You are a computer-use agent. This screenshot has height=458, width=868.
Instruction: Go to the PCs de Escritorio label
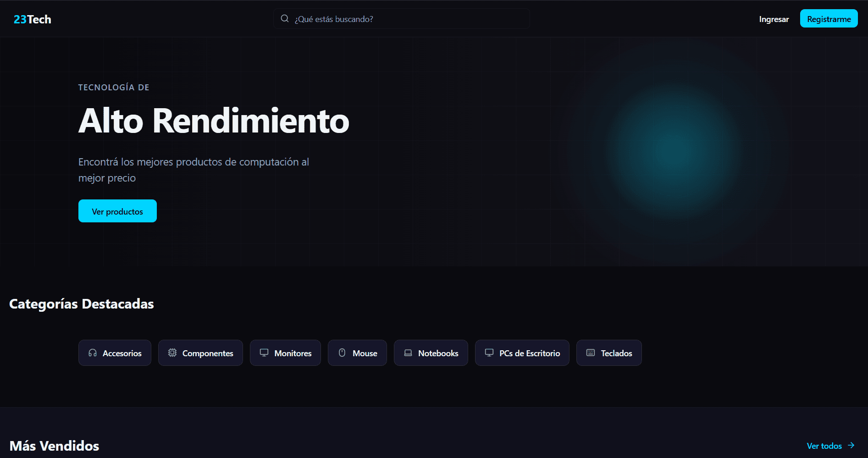[x=530, y=353]
